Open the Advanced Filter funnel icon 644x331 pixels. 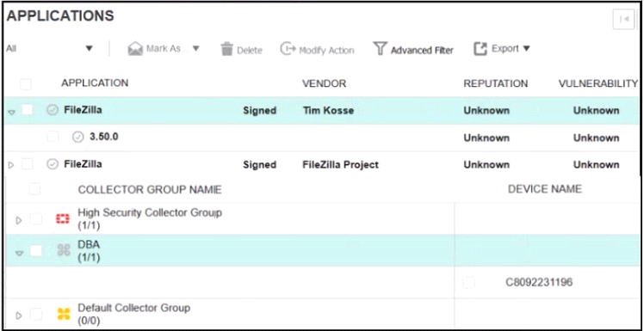pyautogui.click(x=381, y=49)
